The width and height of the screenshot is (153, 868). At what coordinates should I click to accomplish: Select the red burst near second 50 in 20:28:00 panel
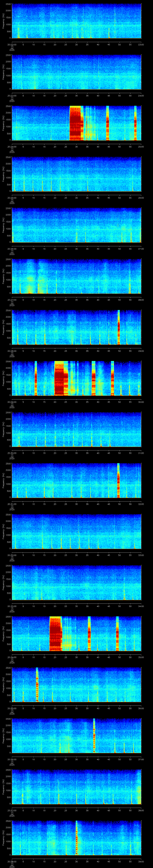[119, 327]
